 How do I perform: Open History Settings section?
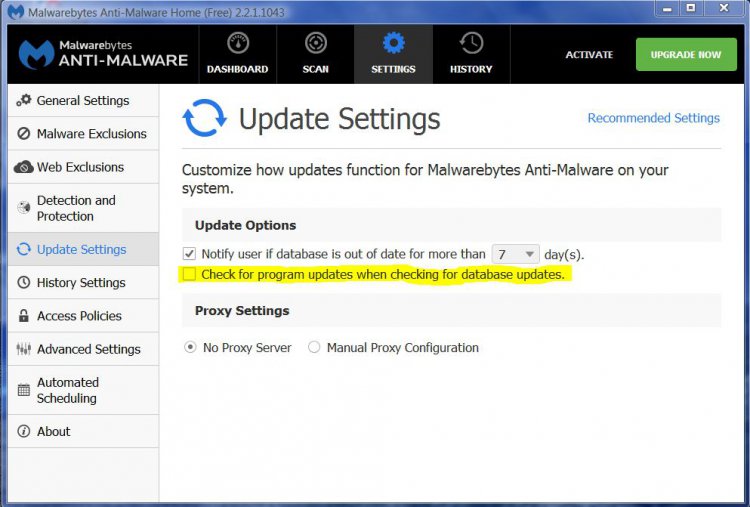coord(83,282)
